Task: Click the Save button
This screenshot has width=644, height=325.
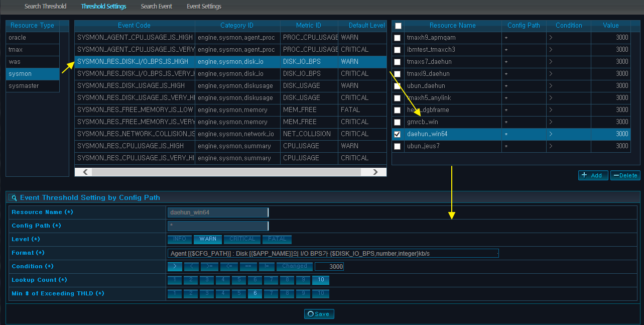Action: [319, 314]
